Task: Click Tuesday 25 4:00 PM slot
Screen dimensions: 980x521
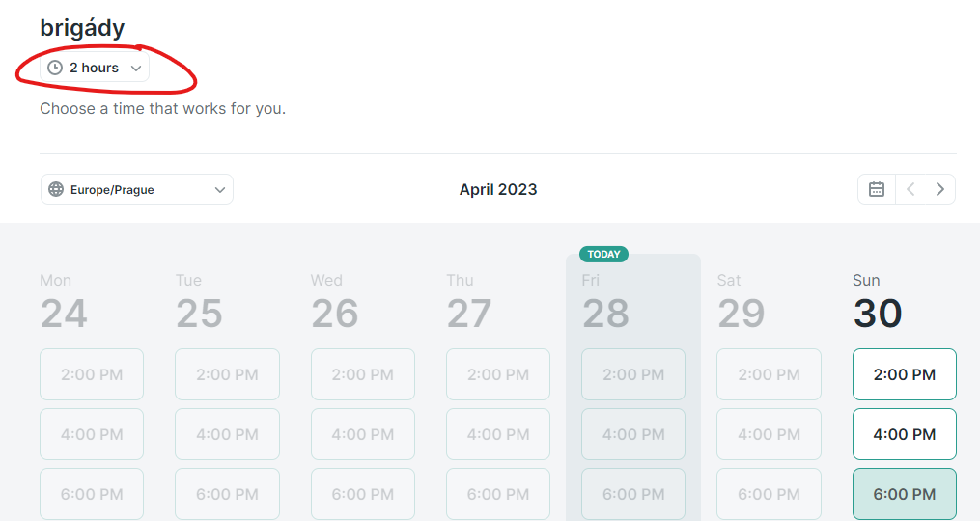Action: [228, 434]
